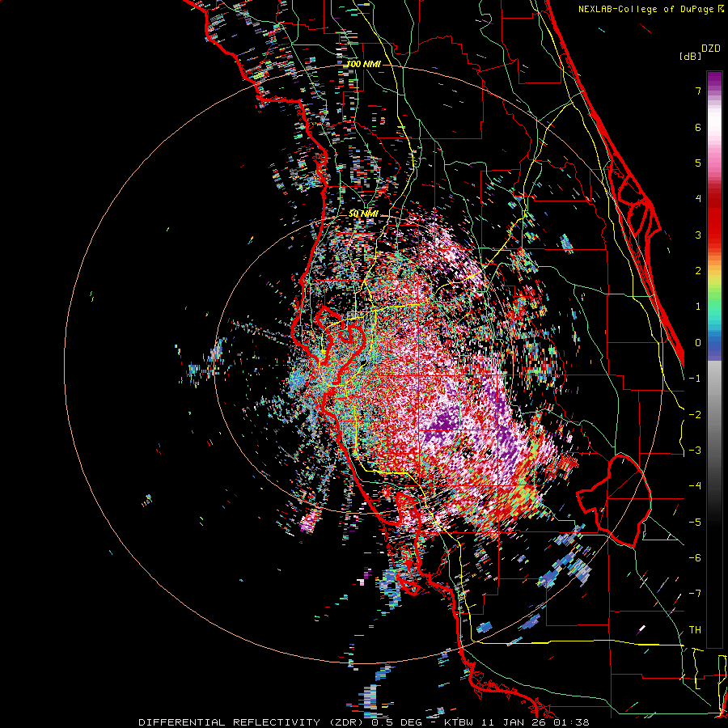This screenshot has width=728, height=728.
Task: Click the 50 NMI range ring label
Action: click(363, 214)
